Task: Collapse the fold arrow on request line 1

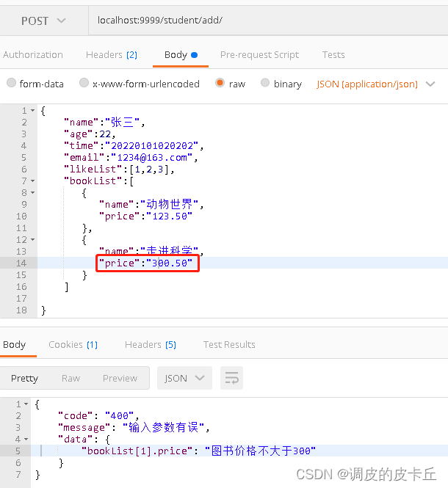Action: click(x=33, y=111)
